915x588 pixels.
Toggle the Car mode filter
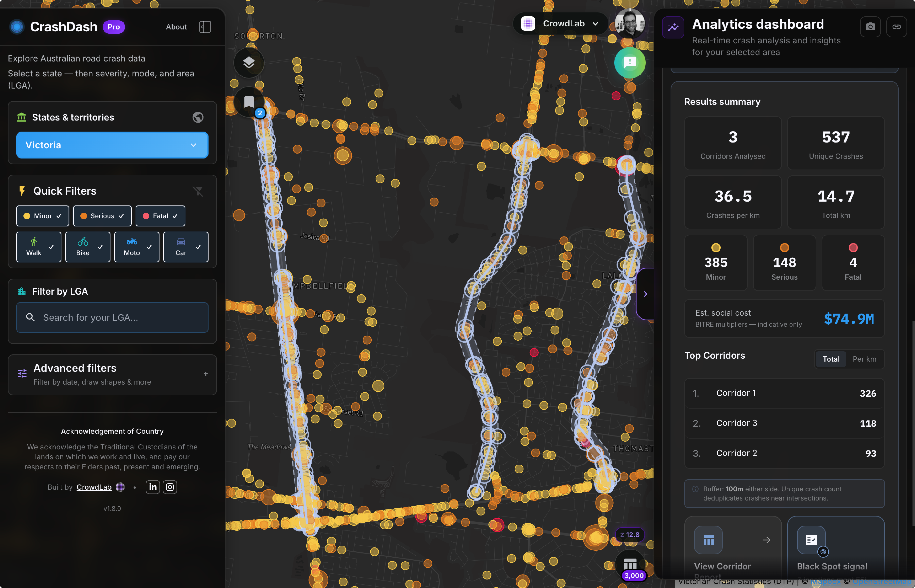(186, 247)
